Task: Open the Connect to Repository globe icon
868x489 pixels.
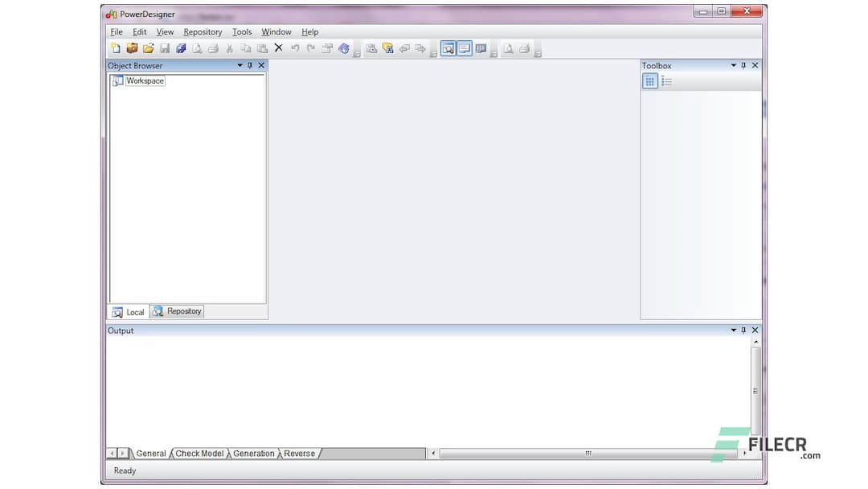Action: pos(344,48)
